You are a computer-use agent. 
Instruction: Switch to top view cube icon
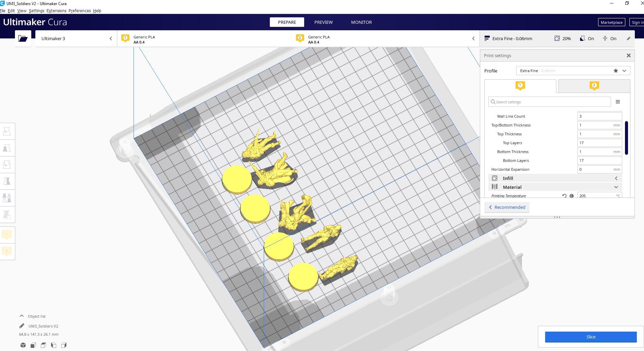(x=43, y=345)
